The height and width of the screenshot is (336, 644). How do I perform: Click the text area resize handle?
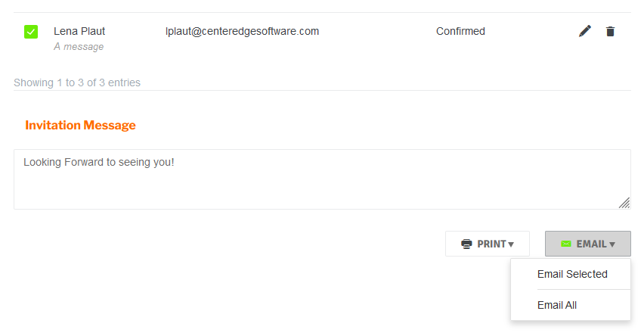624,203
